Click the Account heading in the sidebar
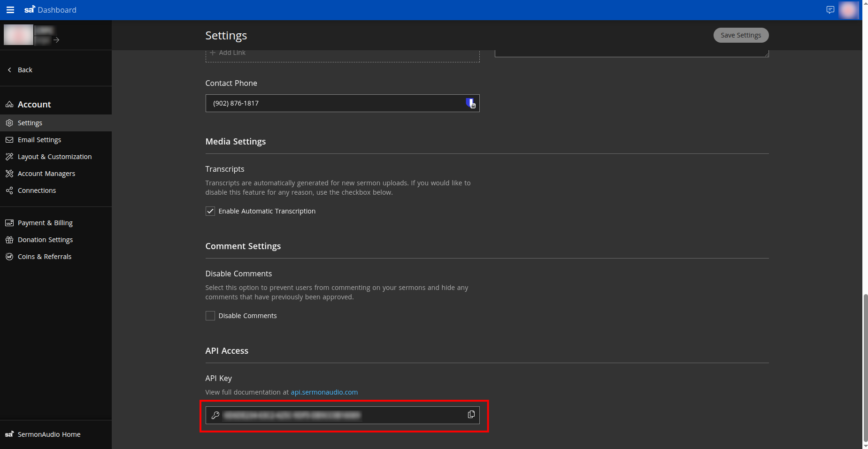The image size is (868, 449). point(34,104)
